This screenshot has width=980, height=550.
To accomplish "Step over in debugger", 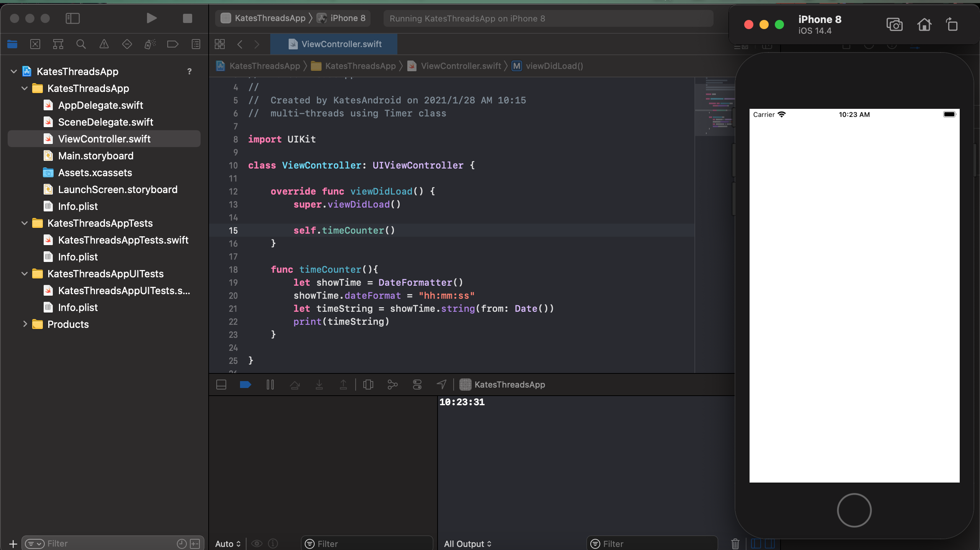I will point(295,385).
